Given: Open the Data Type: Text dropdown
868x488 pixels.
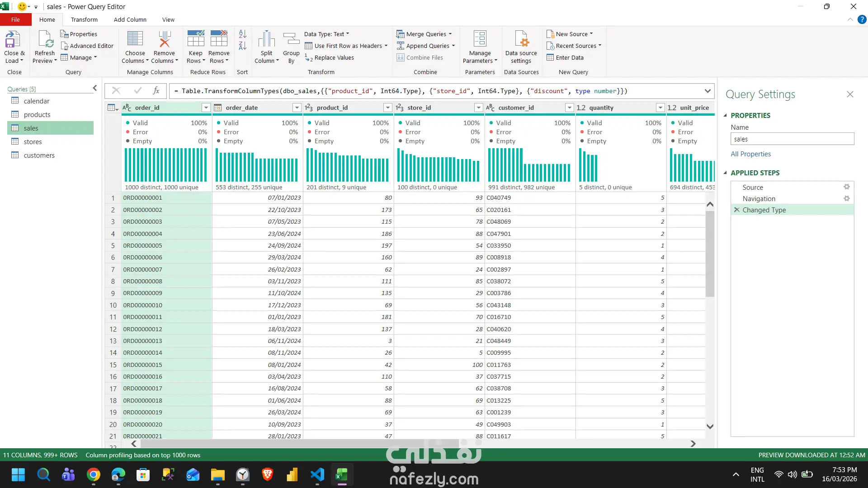Looking at the screenshot, I should coord(326,34).
